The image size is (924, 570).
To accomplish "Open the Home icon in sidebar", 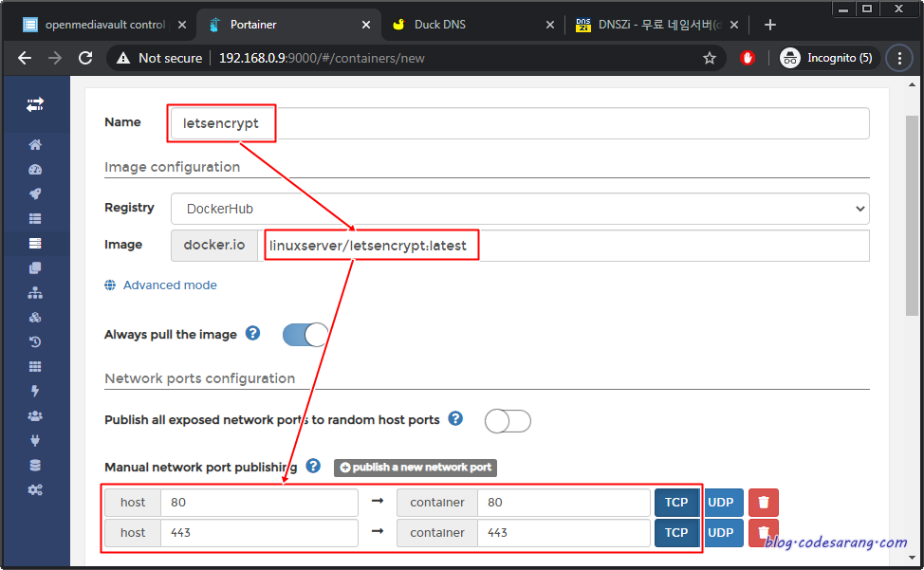I will point(35,145).
